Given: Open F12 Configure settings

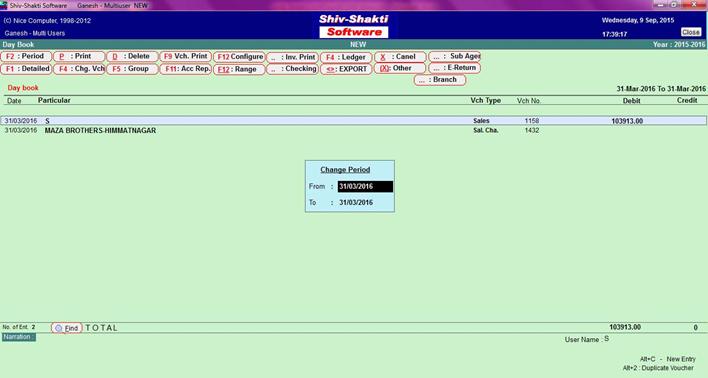Looking at the screenshot, I should pyautogui.click(x=239, y=57).
